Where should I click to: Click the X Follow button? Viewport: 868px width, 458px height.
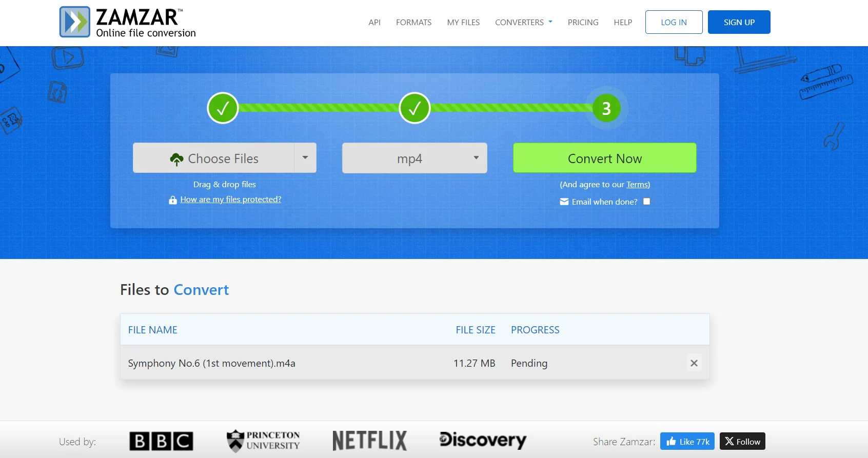742,441
